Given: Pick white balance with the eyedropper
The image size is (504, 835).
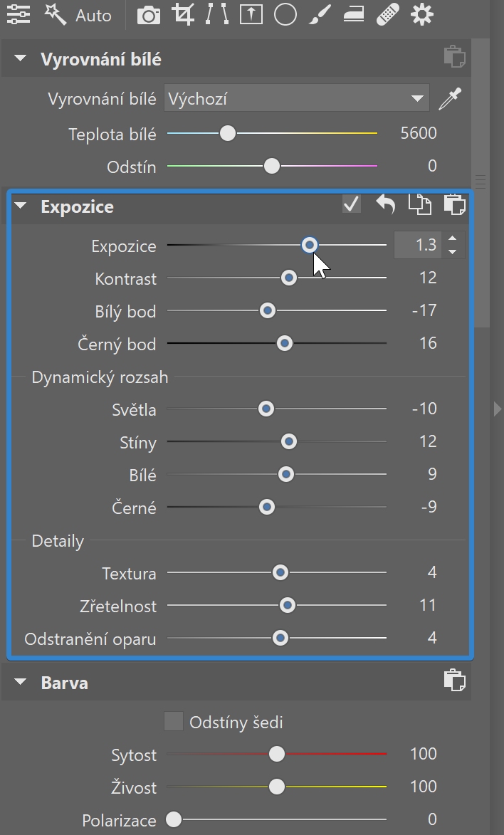Looking at the screenshot, I should 450,99.
